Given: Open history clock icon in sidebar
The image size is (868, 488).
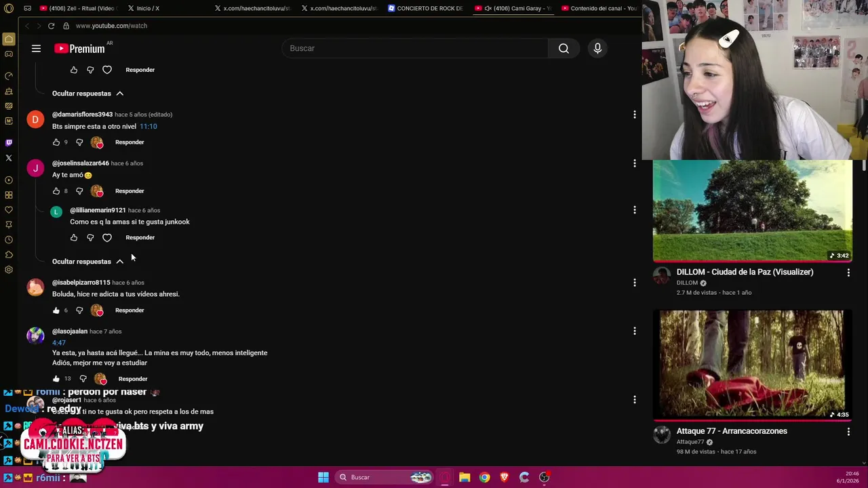Looking at the screenshot, I should pos(9,240).
